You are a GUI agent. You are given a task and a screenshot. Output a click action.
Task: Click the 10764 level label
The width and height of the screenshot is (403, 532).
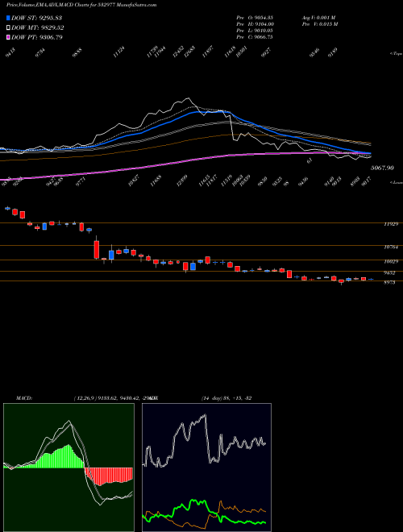[x=391, y=247]
